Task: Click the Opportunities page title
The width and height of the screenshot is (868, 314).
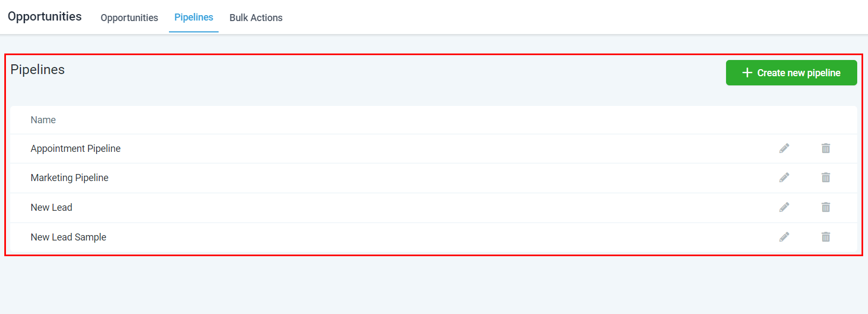Action: 45,17
